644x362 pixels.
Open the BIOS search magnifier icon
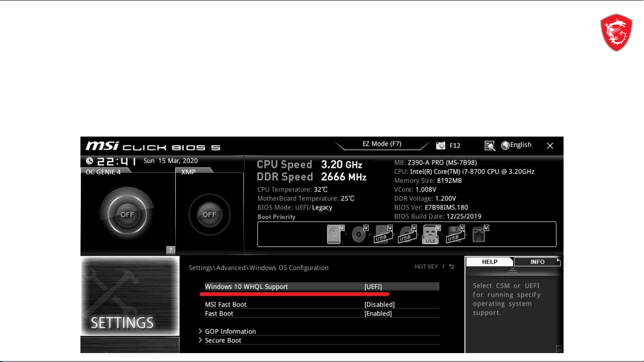click(490, 146)
